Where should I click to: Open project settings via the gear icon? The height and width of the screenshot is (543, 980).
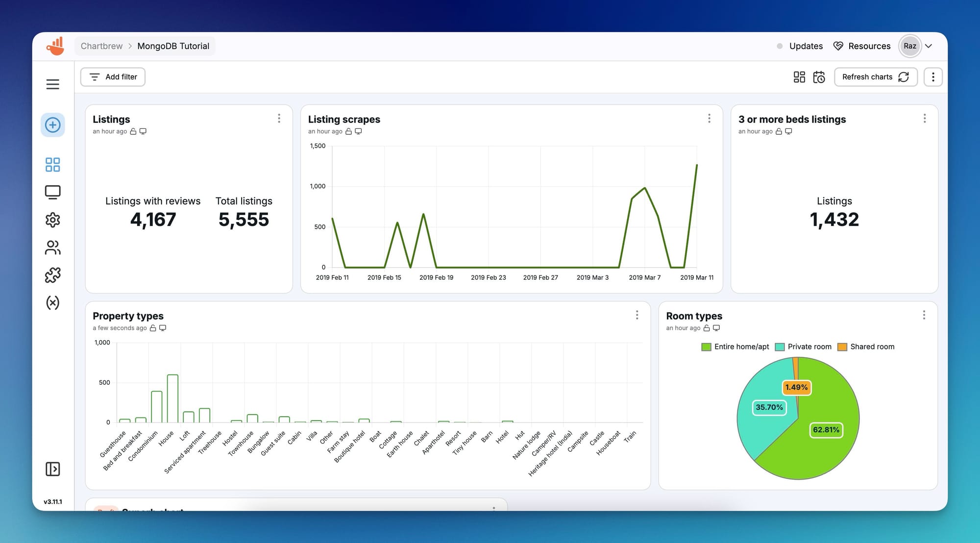tap(52, 220)
